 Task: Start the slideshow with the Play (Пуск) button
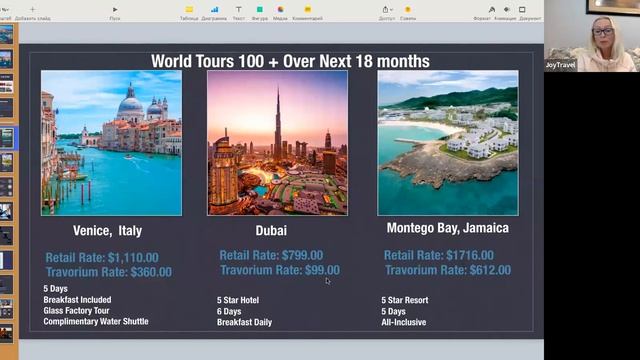(x=115, y=9)
